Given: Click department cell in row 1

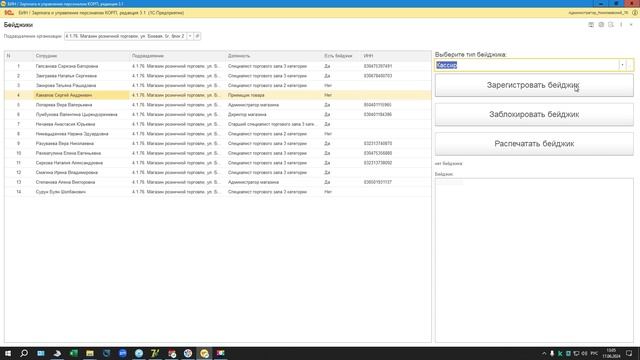Looking at the screenshot, I should point(176,66).
